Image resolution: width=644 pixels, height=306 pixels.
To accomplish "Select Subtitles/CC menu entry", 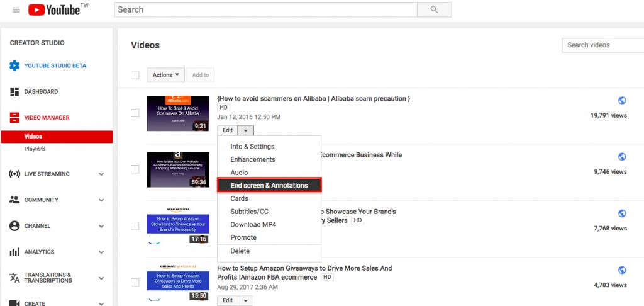I will (x=269, y=212).
